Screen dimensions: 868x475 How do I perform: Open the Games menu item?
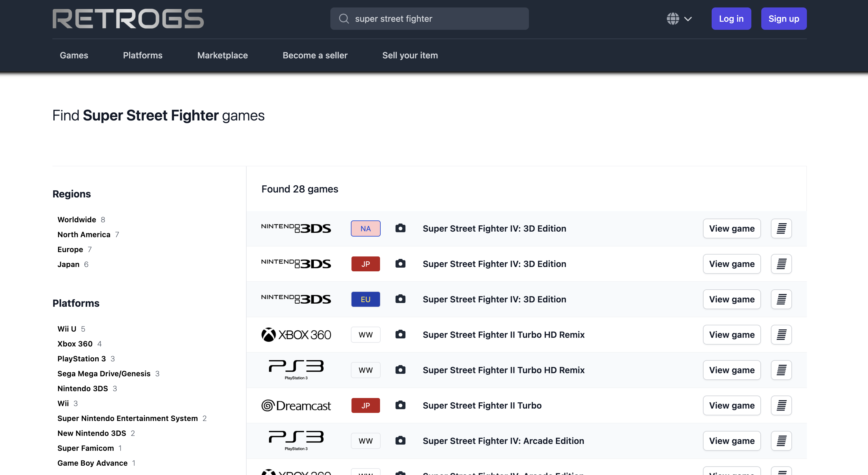tap(74, 55)
